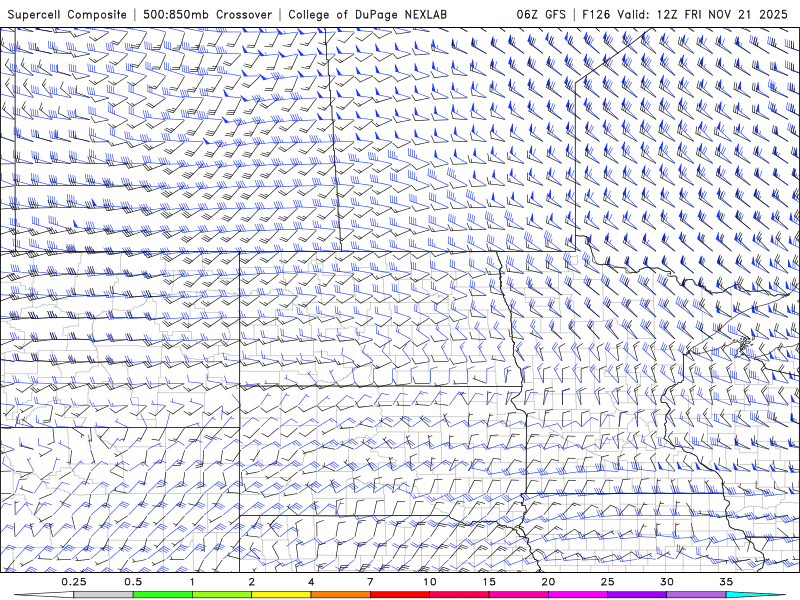Screen dimensions: 800x600
Task: Click the "06Z GFS" model run label
Action: pyautogui.click(x=541, y=15)
